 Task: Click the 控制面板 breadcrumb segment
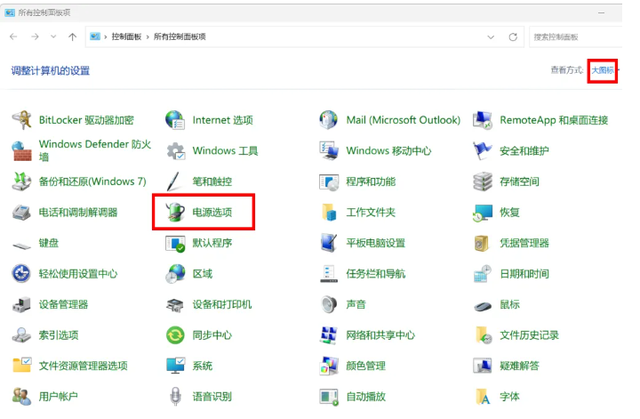pyautogui.click(x=126, y=37)
